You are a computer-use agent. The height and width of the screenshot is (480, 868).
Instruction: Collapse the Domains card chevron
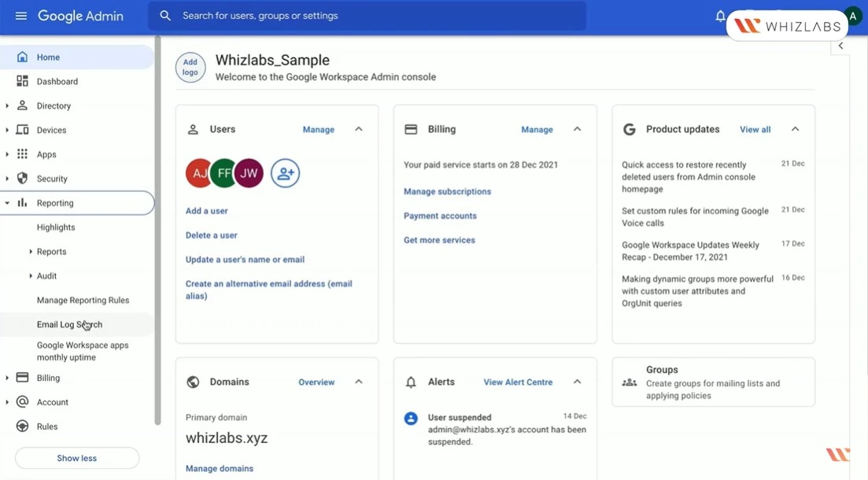tap(359, 382)
